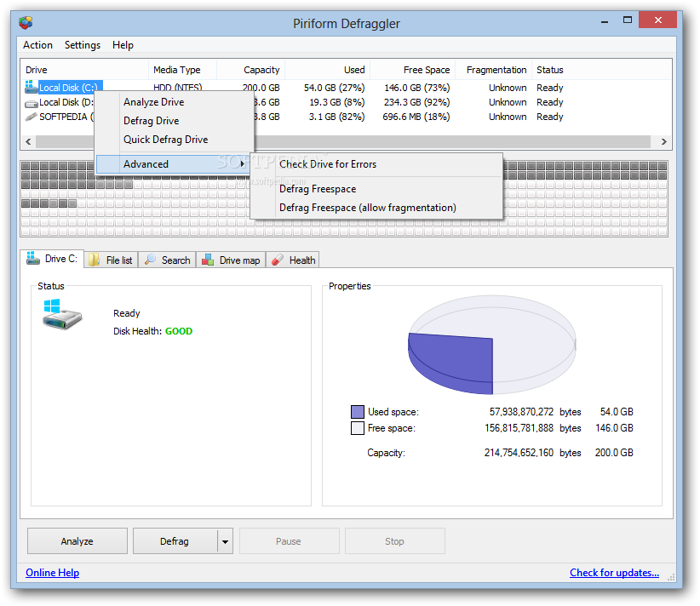This screenshot has height=606, width=700.
Task: Click the '234.3 GB (92%)' free space cell
Action: point(416,102)
